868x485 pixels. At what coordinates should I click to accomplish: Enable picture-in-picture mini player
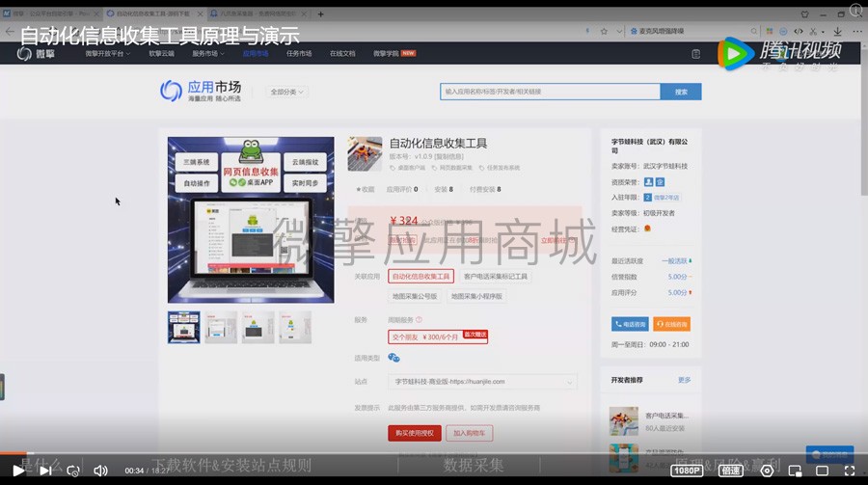(x=795, y=471)
